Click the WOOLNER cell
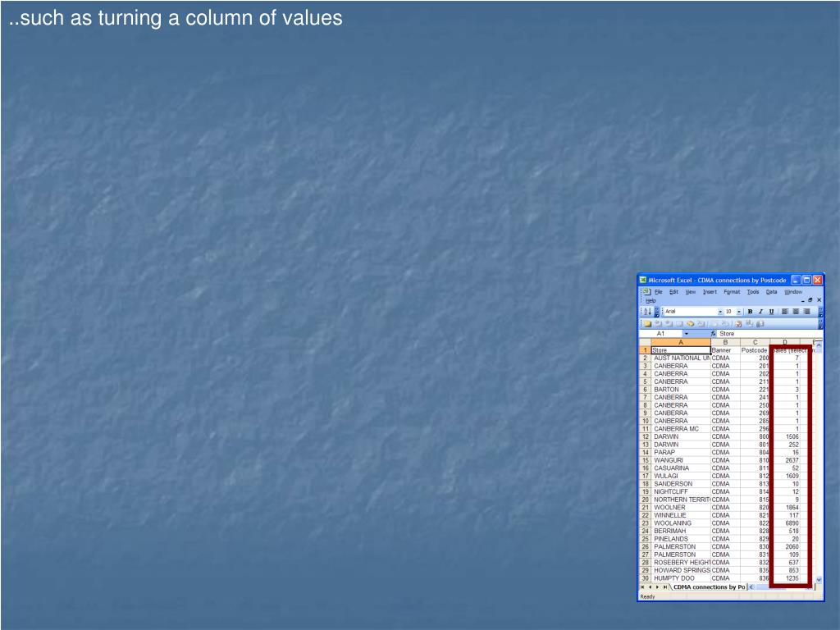The width and height of the screenshot is (840, 630). point(681,507)
